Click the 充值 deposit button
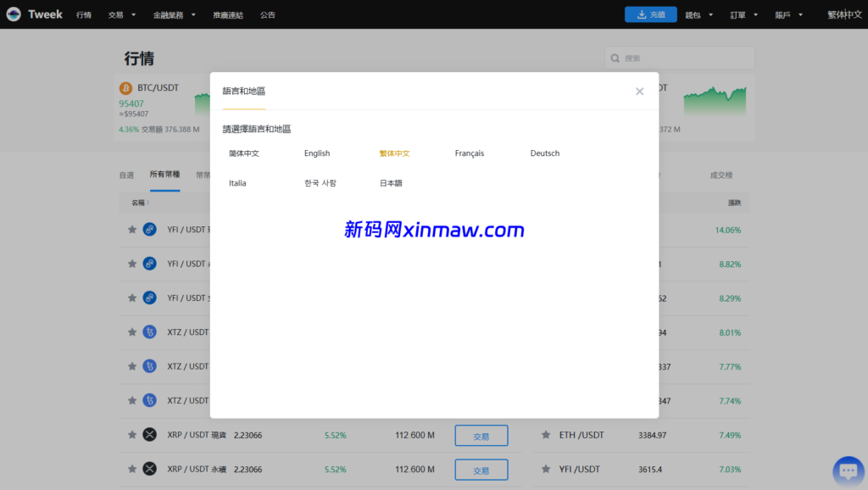 click(650, 14)
